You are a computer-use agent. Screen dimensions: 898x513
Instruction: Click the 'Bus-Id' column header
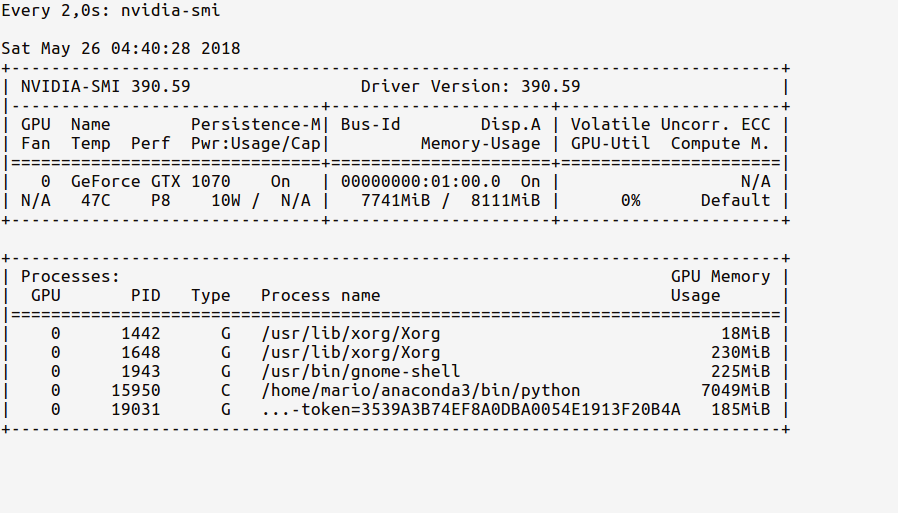[x=371, y=124]
